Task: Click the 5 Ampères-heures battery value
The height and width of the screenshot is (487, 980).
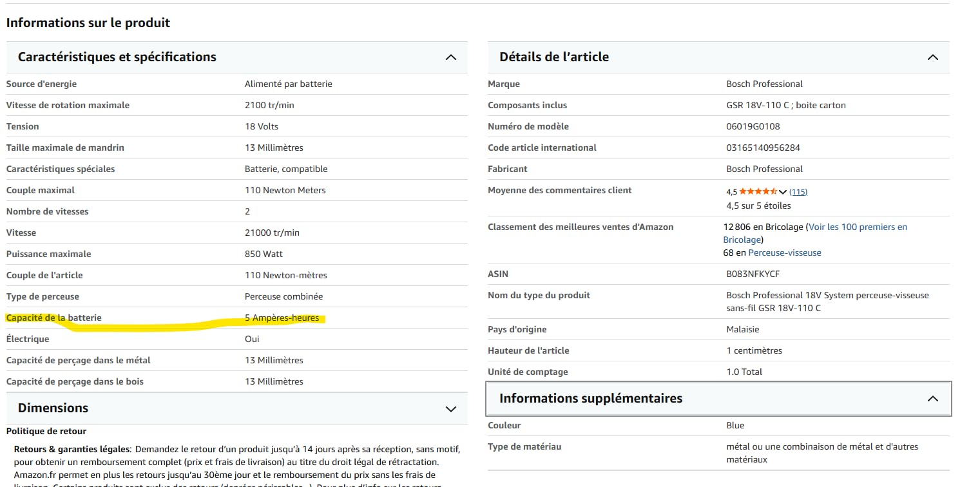Action: (282, 318)
